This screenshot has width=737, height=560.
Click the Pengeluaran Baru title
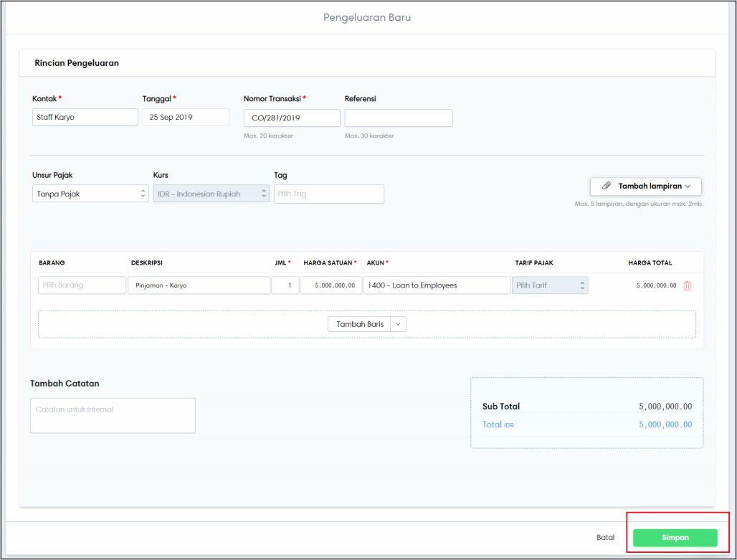pyautogui.click(x=367, y=17)
